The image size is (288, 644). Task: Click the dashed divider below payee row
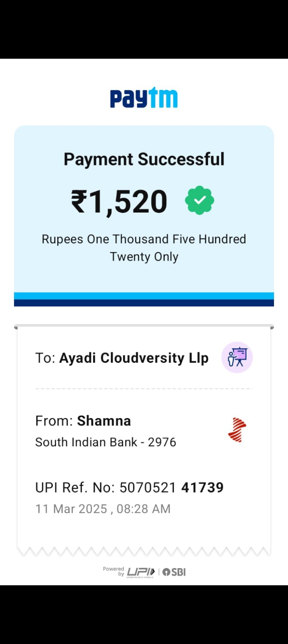[x=144, y=388]
